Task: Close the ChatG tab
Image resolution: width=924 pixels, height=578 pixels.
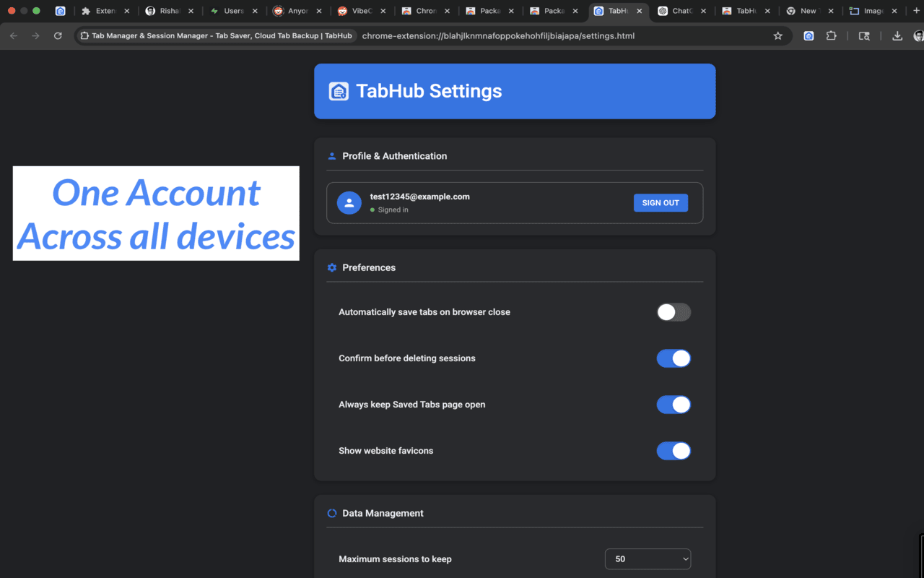Action: point(704,11)
